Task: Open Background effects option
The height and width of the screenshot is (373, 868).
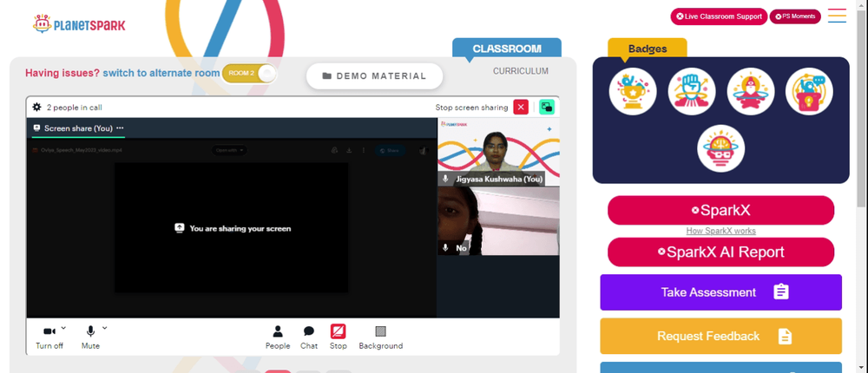Action: coord(381,337)
